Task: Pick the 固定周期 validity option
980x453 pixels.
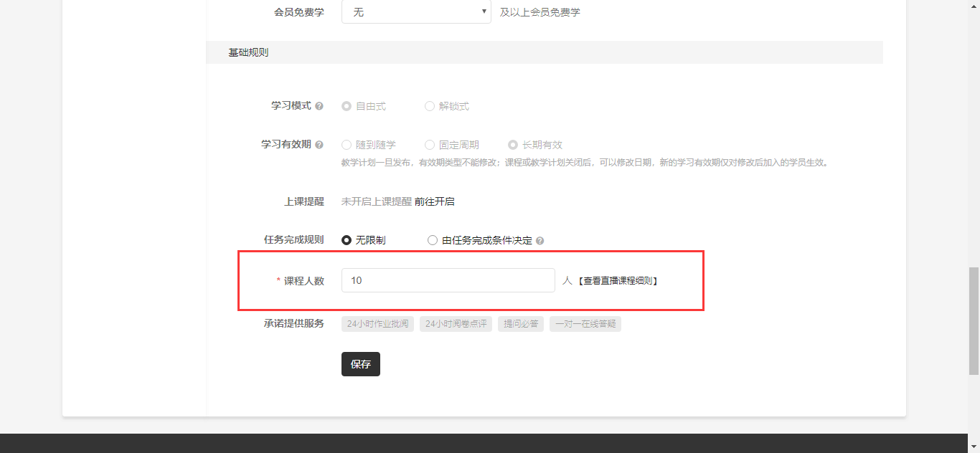Action: (430, 145)
